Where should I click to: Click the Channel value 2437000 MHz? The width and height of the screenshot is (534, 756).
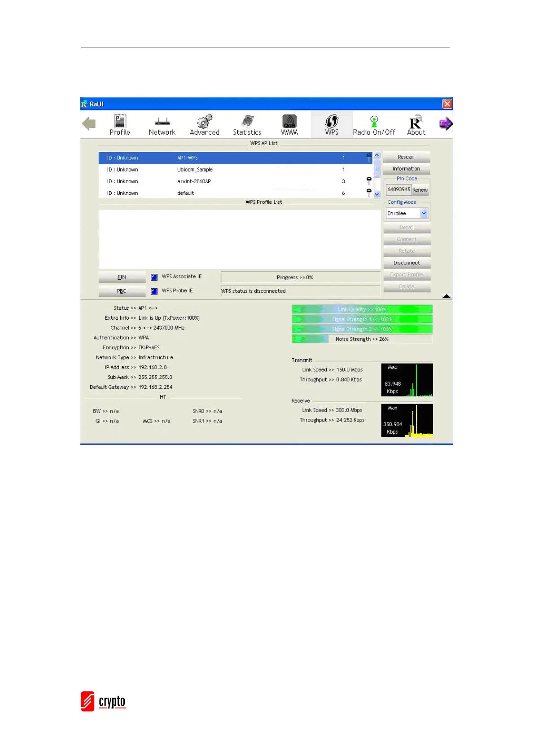coord(169,328)
